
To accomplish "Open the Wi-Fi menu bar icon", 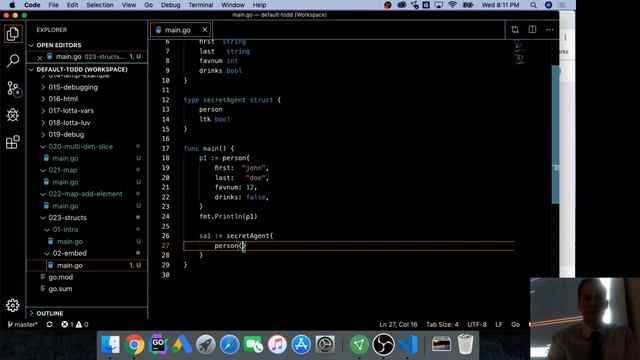I will pos(452,5).
